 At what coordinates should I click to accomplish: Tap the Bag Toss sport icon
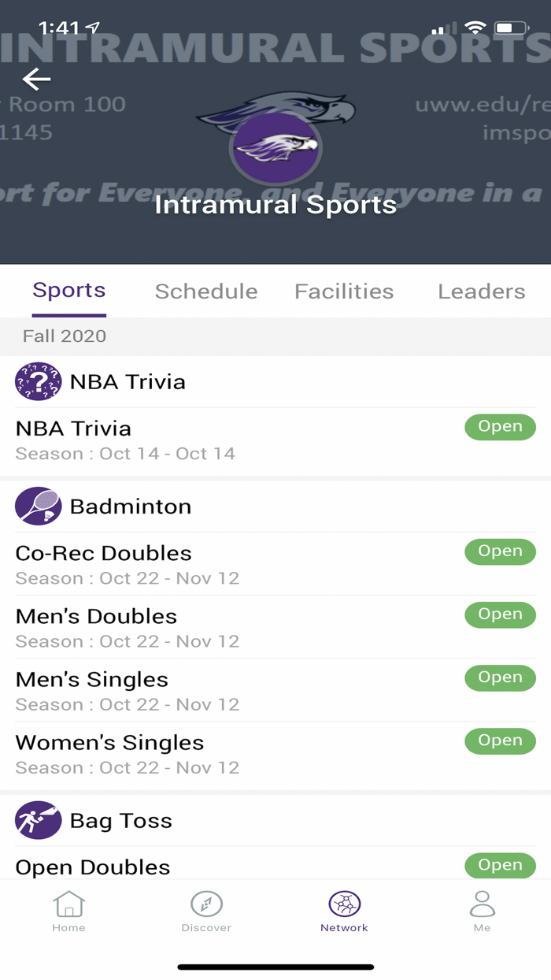coord(35,820)
